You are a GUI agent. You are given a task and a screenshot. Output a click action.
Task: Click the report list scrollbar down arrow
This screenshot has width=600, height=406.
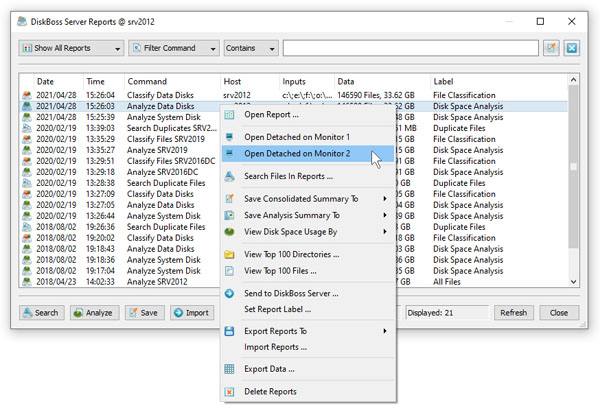[573, 282]
